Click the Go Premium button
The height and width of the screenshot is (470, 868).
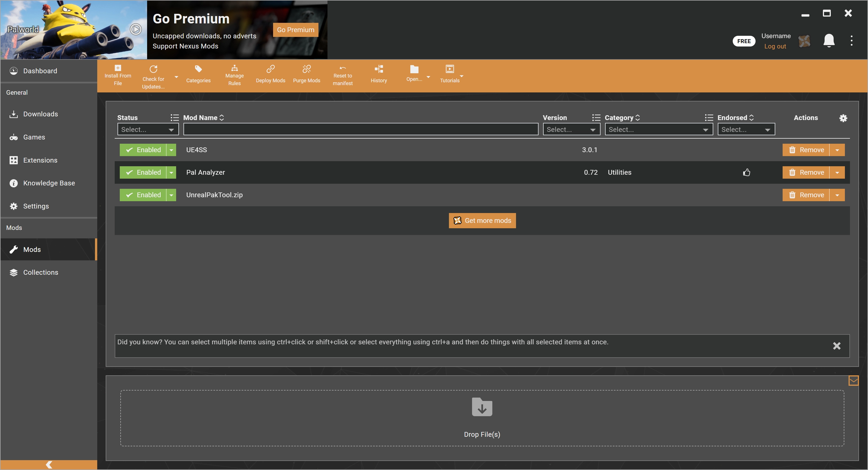point(296,30)
